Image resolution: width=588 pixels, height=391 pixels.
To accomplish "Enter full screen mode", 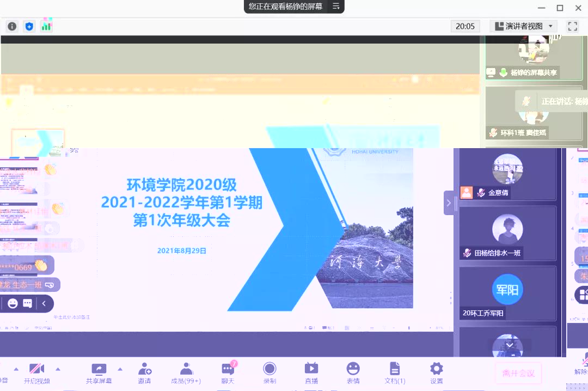I will click(572, 26).
